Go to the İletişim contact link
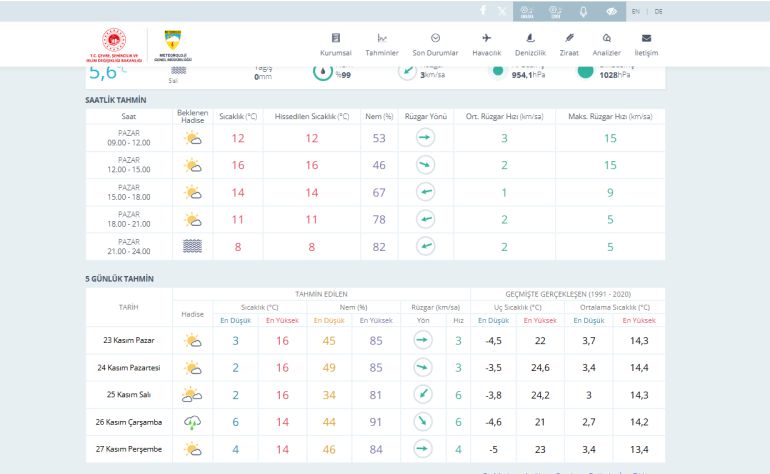The height and width of the screenshot is (474, 770). [646, 44]
